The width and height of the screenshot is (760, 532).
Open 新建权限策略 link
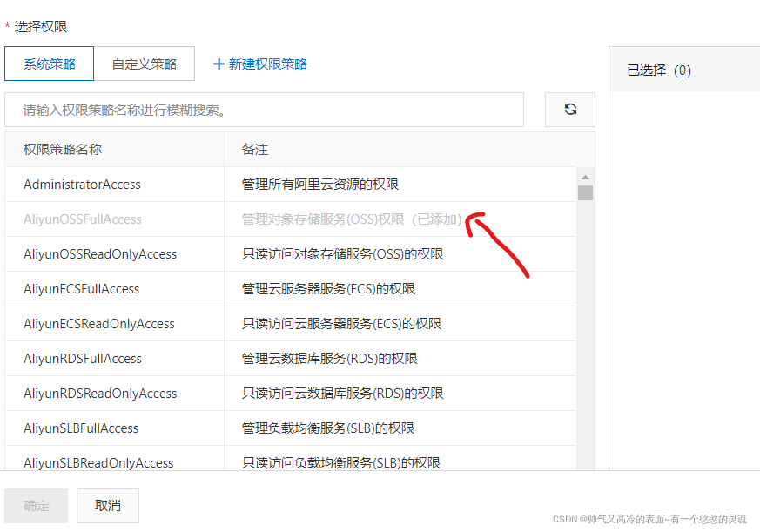(267, 64)
